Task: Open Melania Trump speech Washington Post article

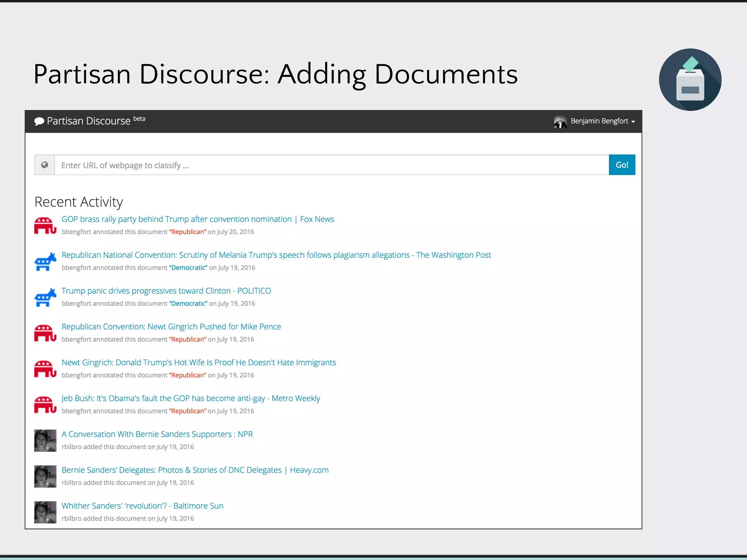Action: coord(276,255)
